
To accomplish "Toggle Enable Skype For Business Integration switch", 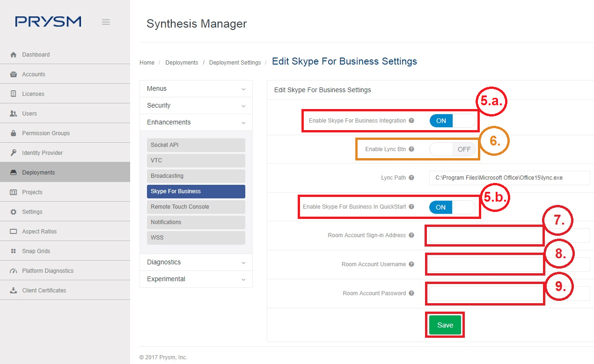I will pos(453,121).
